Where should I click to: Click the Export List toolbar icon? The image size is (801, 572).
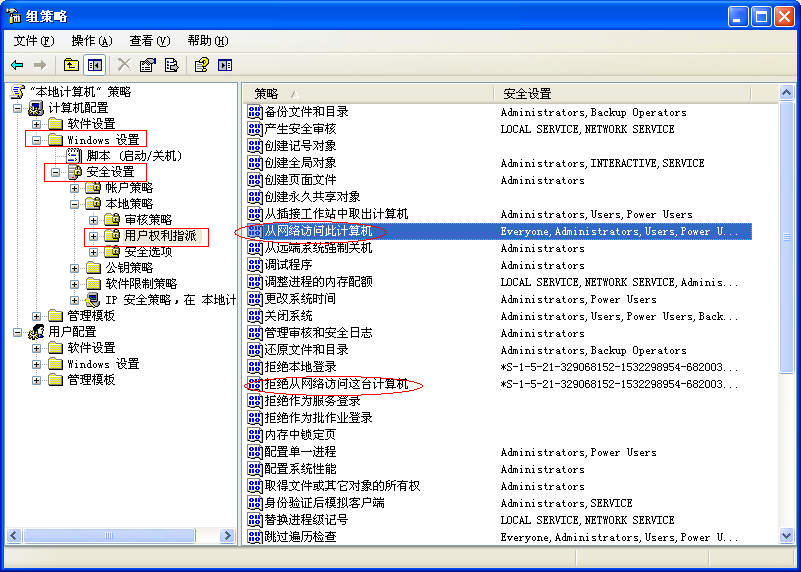tap(172, 65)
